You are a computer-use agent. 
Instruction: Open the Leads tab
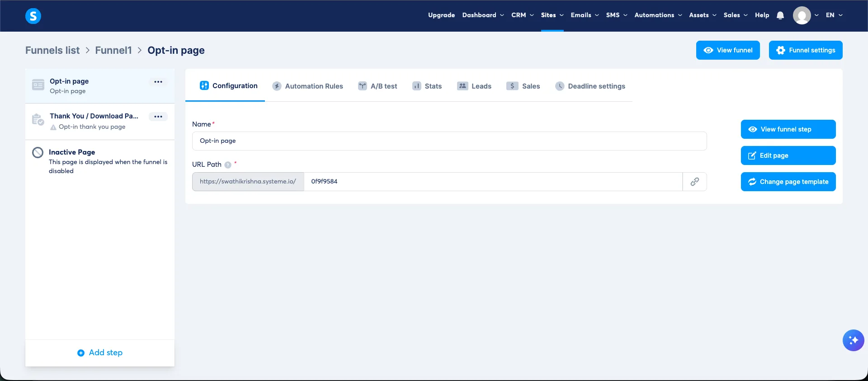click(x=474, y=86)
